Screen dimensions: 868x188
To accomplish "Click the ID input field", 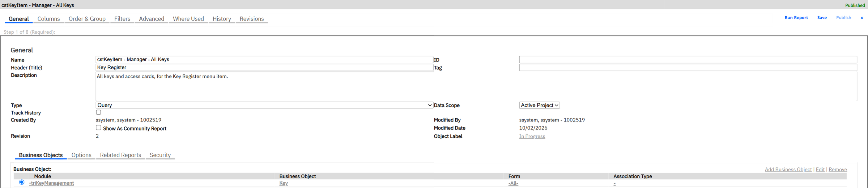I will [x=688, y=60].
